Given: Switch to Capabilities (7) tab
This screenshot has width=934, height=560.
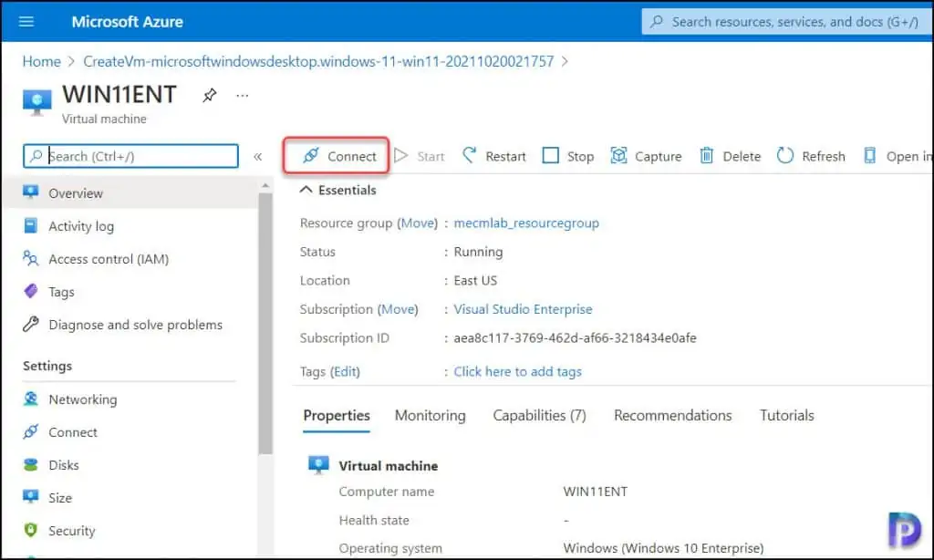Looking at the screenshot, I should tap(539, 416).
